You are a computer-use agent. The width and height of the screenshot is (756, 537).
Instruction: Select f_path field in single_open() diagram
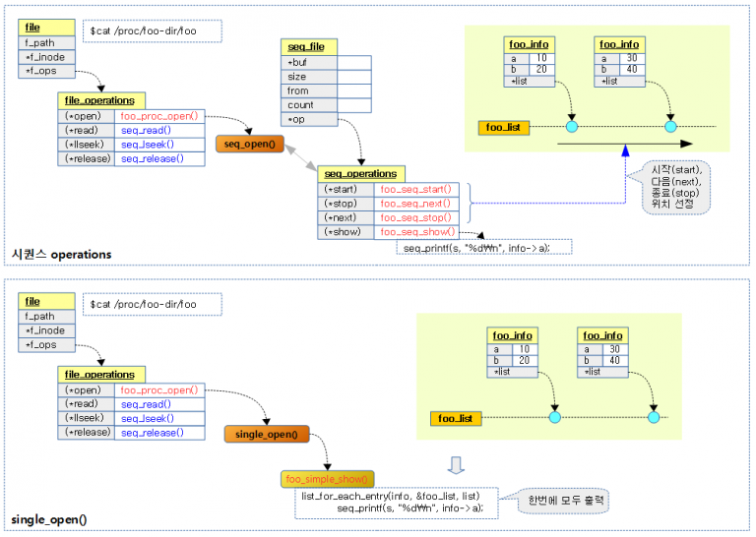coord(47,317)
